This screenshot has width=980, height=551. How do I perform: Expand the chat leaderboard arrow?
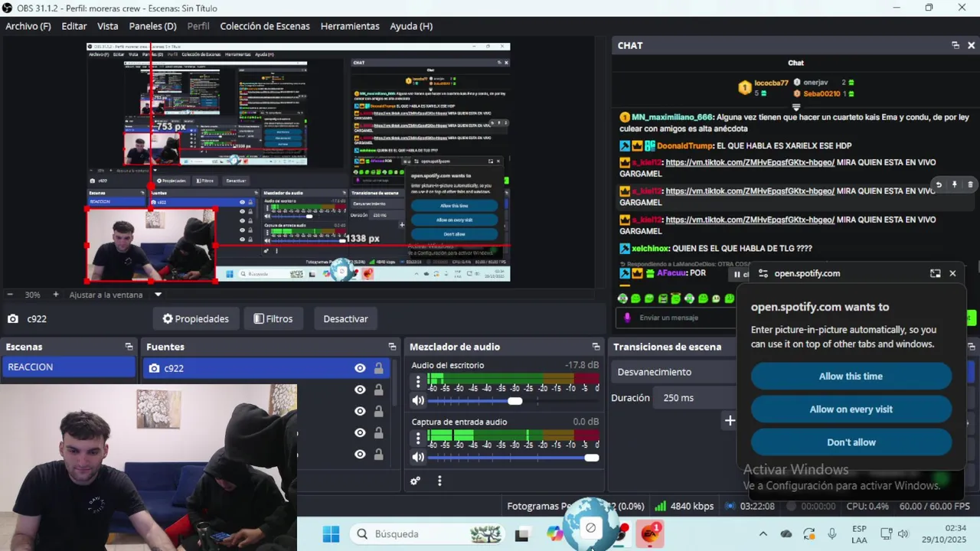[795, 106]
